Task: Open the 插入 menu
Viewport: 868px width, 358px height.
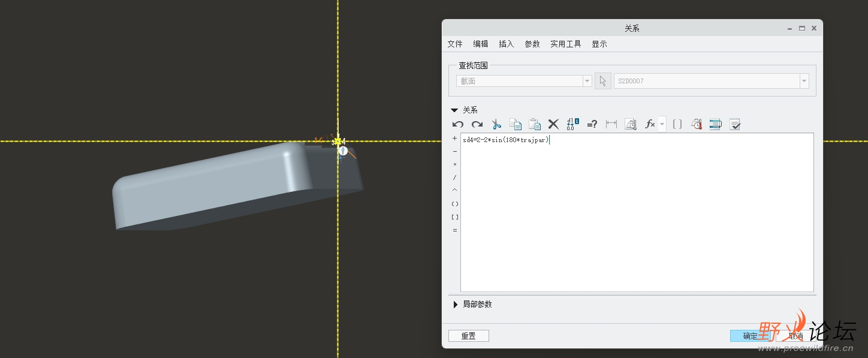Action: [x=507, y=44]
